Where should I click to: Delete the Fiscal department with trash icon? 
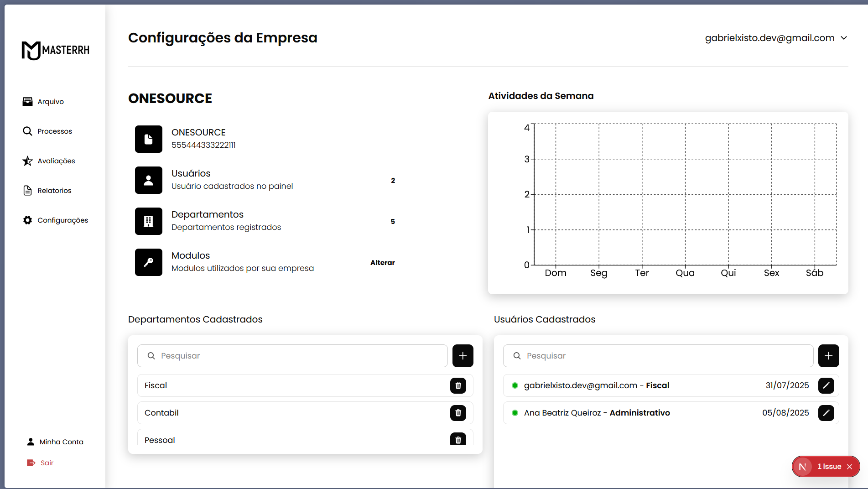click(x=458, y=385)
